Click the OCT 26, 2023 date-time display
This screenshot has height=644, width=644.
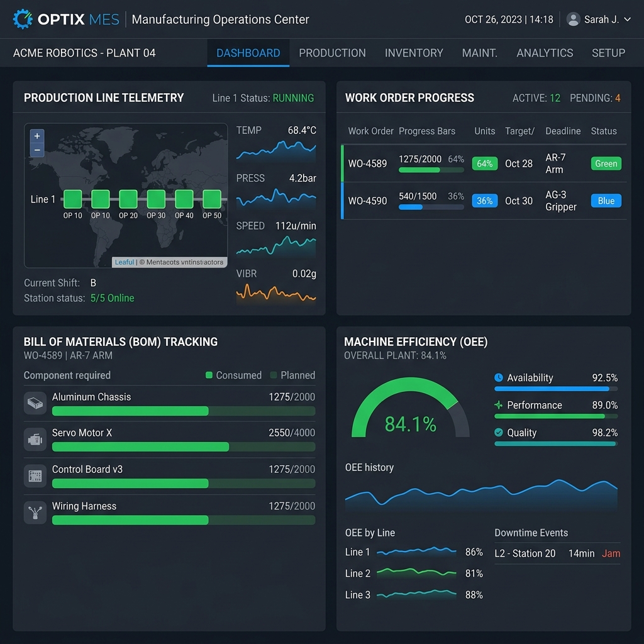(x=508, y=19)
